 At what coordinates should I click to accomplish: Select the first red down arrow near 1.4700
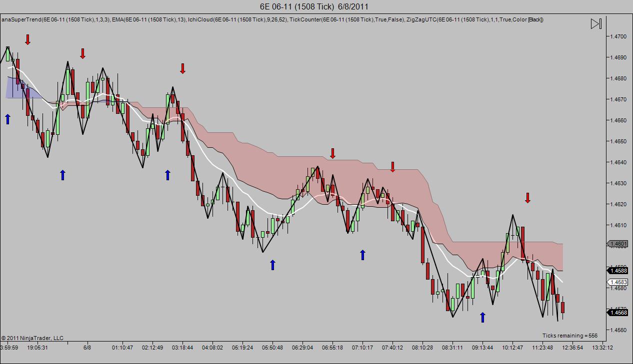pos(27,39)
